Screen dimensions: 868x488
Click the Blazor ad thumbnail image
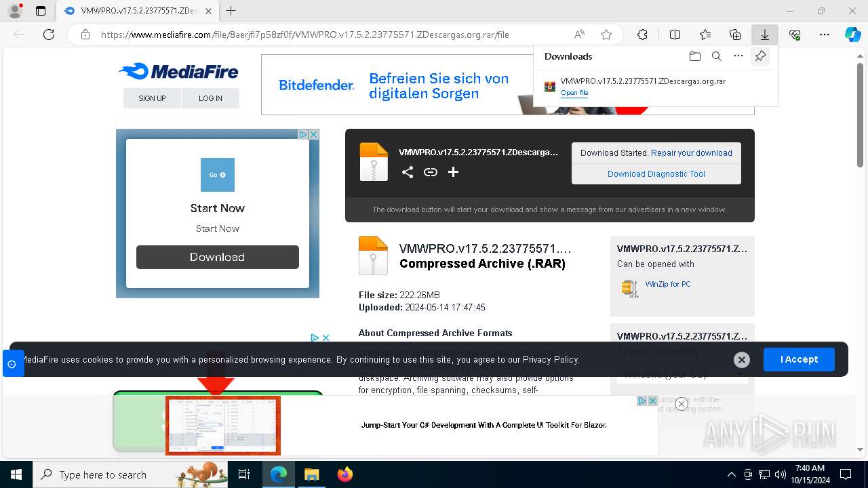[x=223, y=426]
